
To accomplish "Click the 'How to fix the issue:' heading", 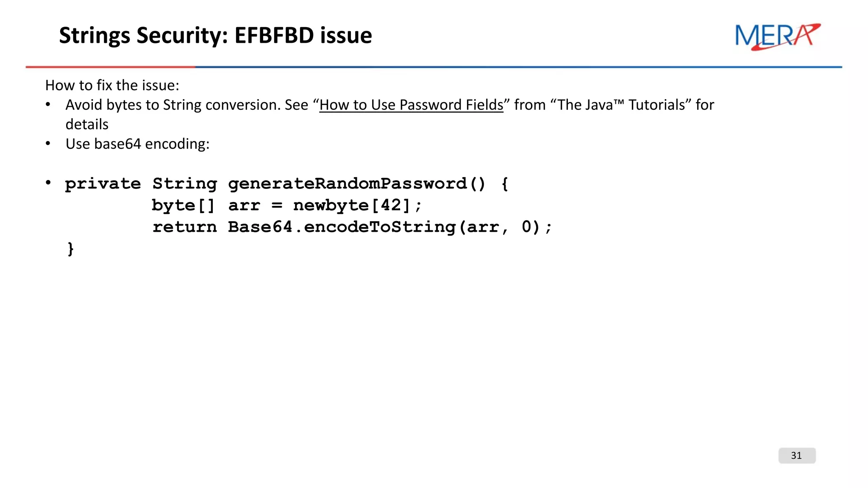I will (112, 86).
